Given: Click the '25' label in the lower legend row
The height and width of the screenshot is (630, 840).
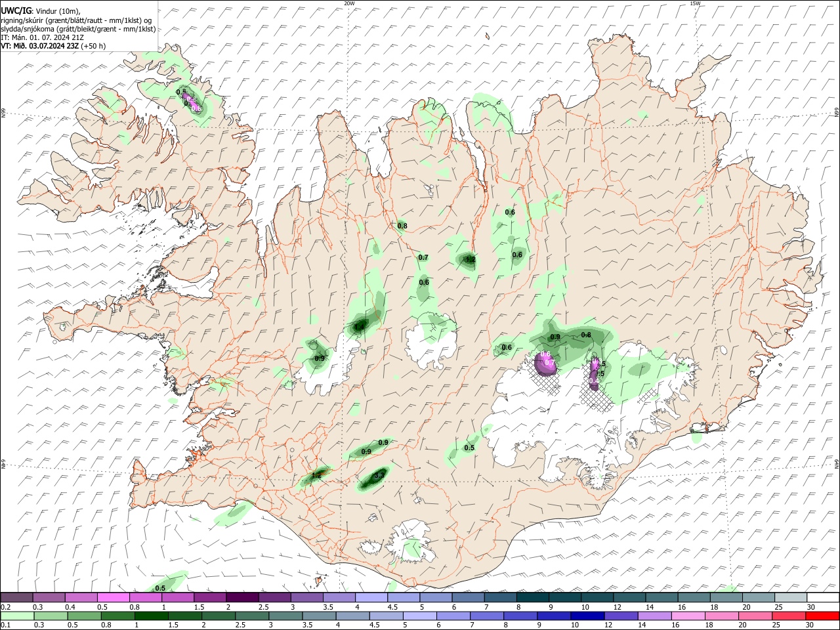Looking at the screenshot, I should (778, 625).
